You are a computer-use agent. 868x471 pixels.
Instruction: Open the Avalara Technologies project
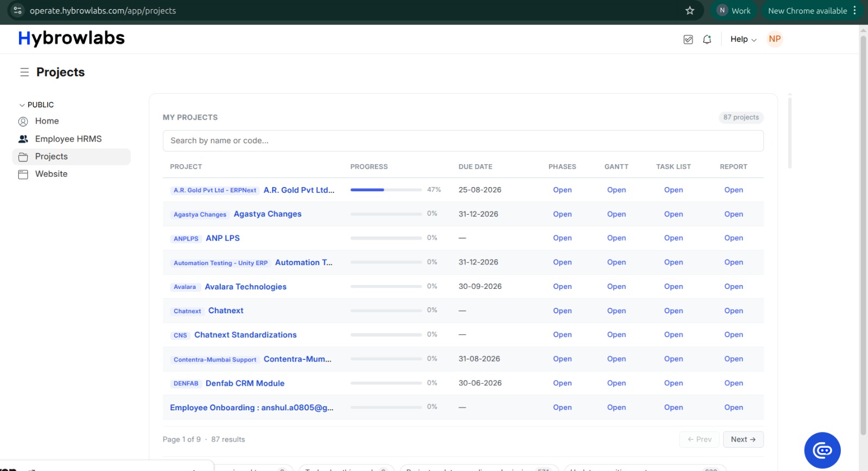pos(245,287)
